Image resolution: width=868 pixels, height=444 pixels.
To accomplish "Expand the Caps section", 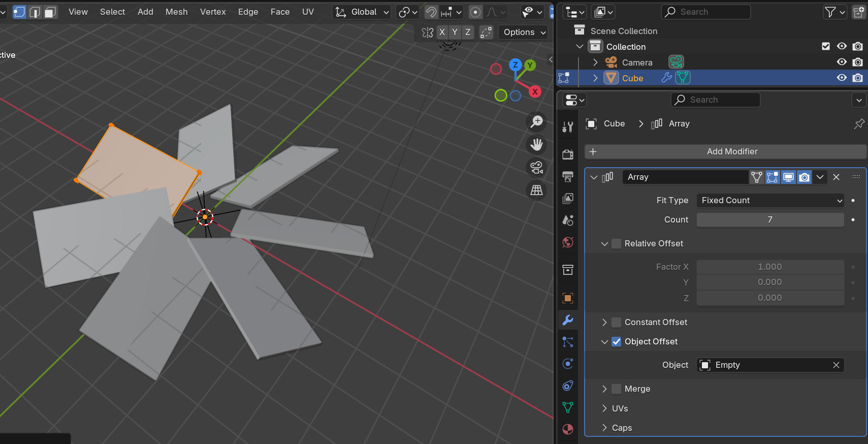I will (604, 428).
